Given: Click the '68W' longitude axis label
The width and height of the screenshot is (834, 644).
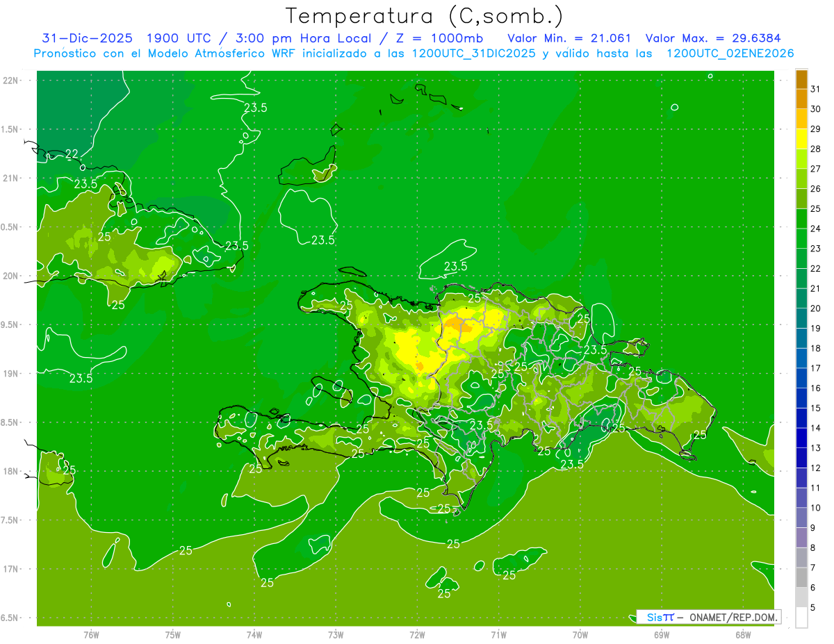Looking at the screenshot, I should pos(743,634).
